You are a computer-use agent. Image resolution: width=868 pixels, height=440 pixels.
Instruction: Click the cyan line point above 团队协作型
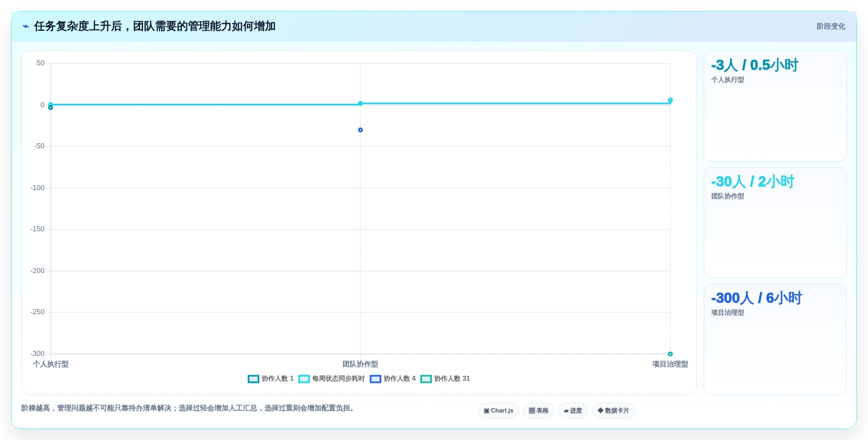click(x=361, y=103)
